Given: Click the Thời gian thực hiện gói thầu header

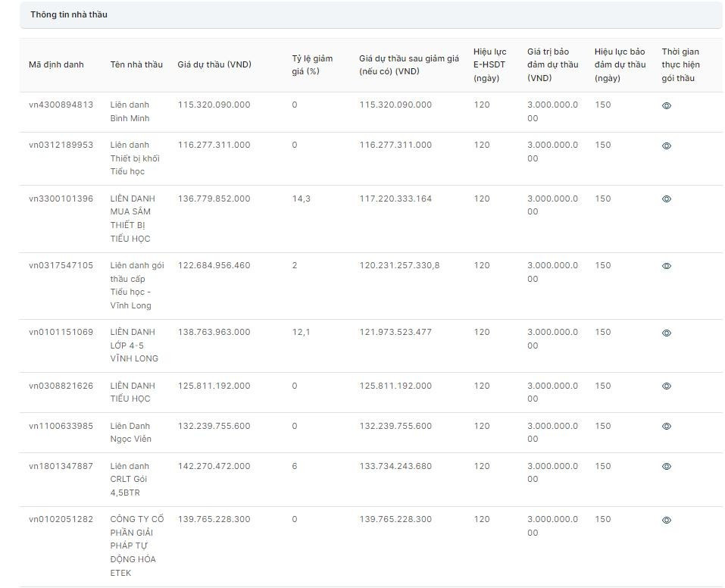Looking at the screenshot, I should tap(680, 64).
